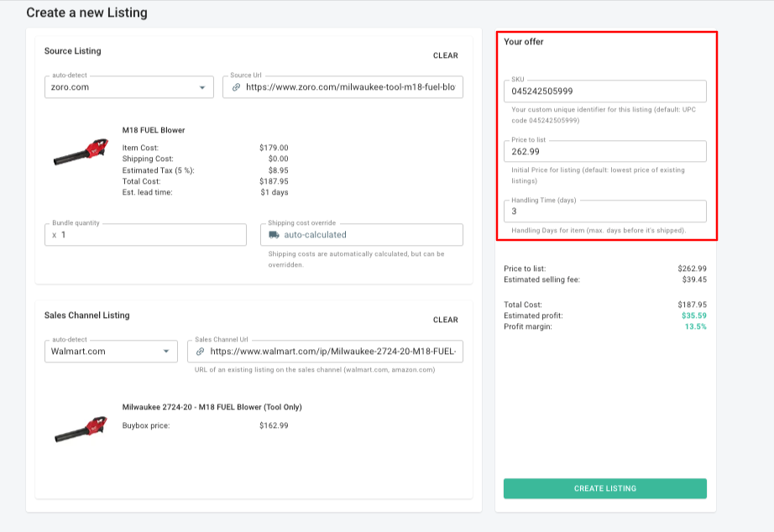Clear the Sales Channel Listing section
The height and width of the screenshot is (532, 774).
point(445,320)
